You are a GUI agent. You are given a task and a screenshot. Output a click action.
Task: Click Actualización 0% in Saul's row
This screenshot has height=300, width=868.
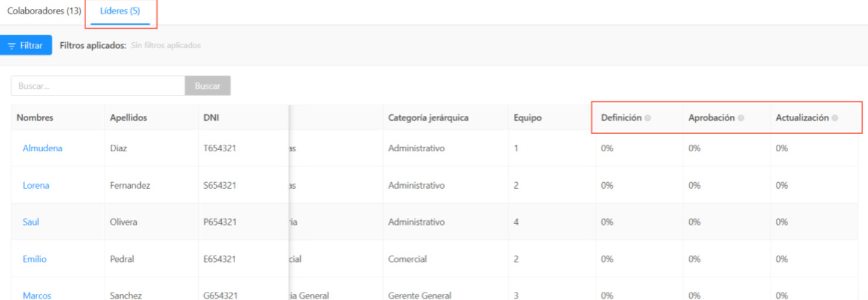click(782, 222)
